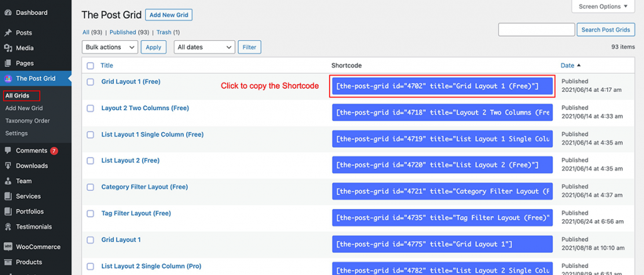Click the Posts pushpin icon
Image resolution: width=644 pixels, height=275 pixels.
[8, 33]
